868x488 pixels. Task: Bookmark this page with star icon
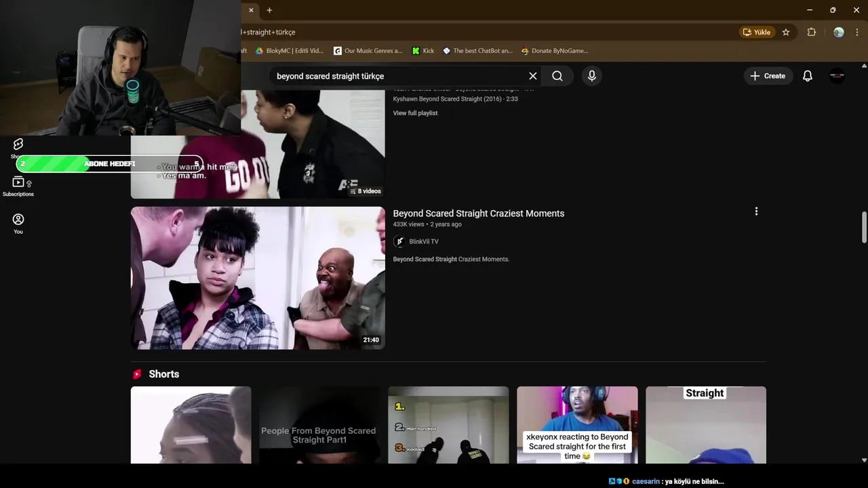[x=786, y=32]
